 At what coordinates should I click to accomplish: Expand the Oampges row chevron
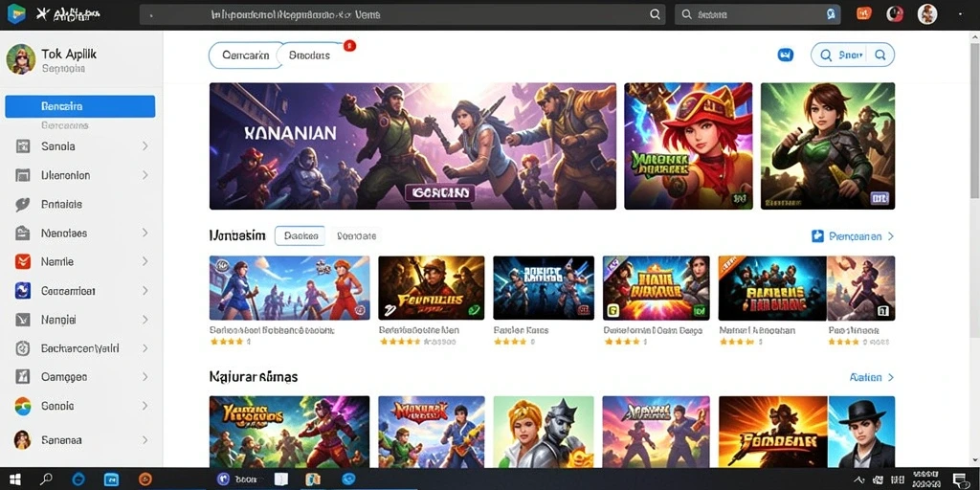(145, 377)
